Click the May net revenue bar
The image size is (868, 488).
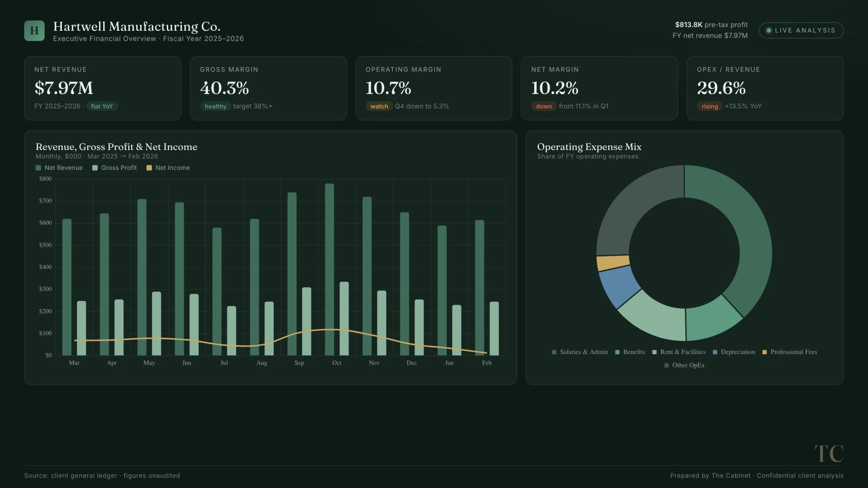(x=142, y=277)
